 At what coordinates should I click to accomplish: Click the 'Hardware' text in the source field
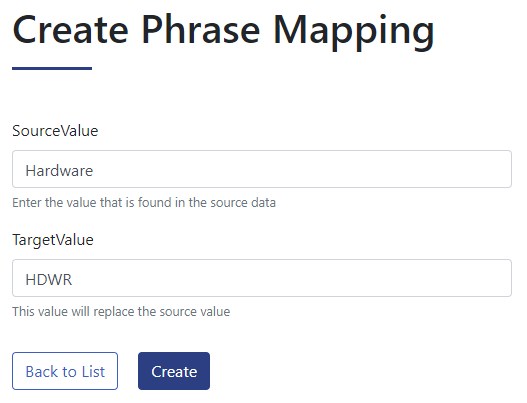click(x=59, y=171)
